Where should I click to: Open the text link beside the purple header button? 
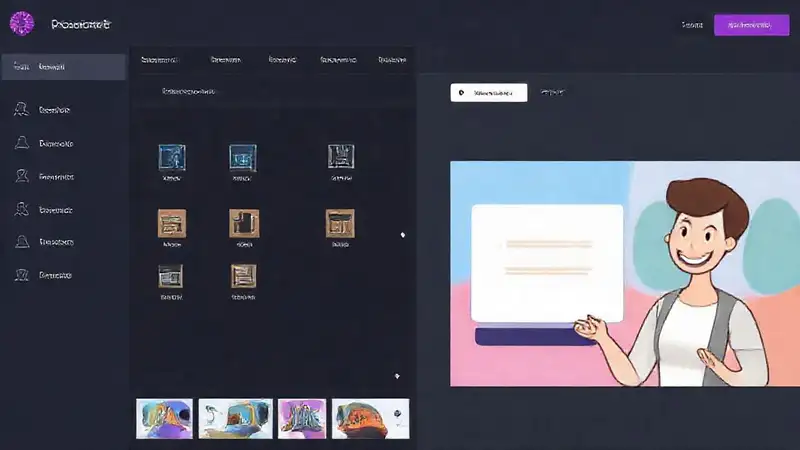click(692, 24)
